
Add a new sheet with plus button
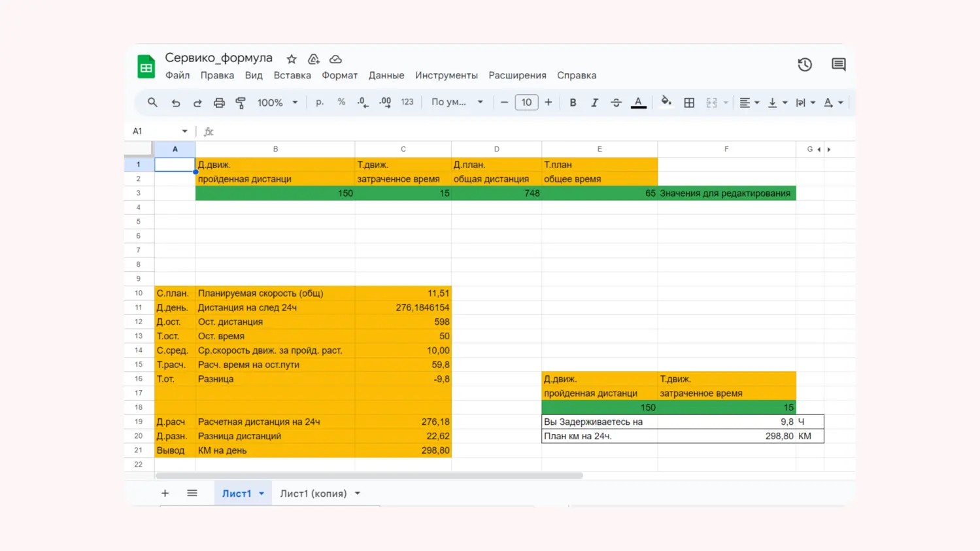(165, 493)
